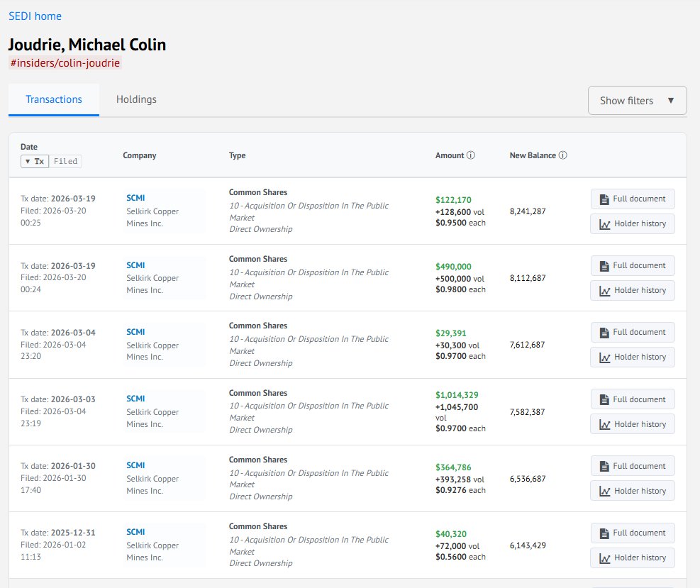Click the #insiders/colin-joudrie tag
The image size is (700, 588).
tap(65, 63)
